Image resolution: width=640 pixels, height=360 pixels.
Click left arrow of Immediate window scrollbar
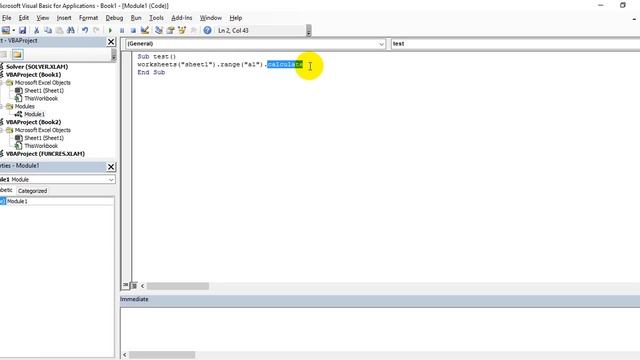pos(125,355)
